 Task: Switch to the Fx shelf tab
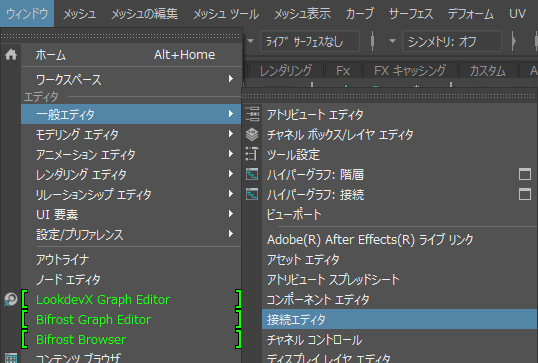pyautogui.click(x=343, y=71)
